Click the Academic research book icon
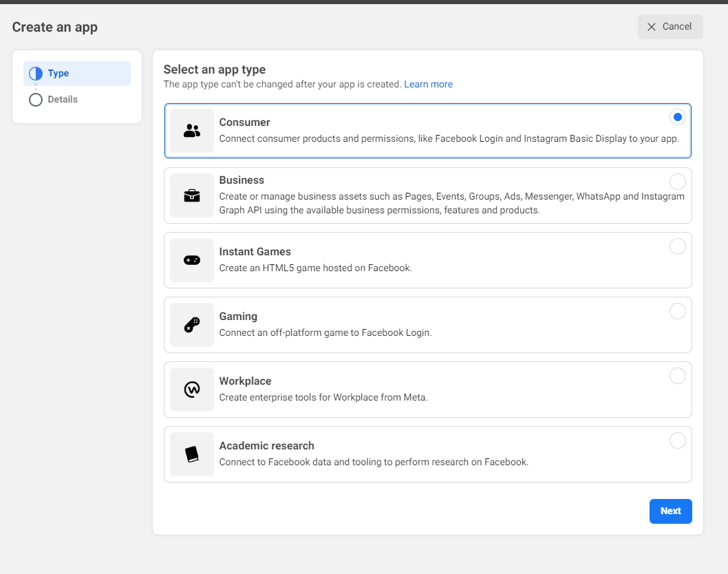The image size is (728, 574). tap(192, 454)
